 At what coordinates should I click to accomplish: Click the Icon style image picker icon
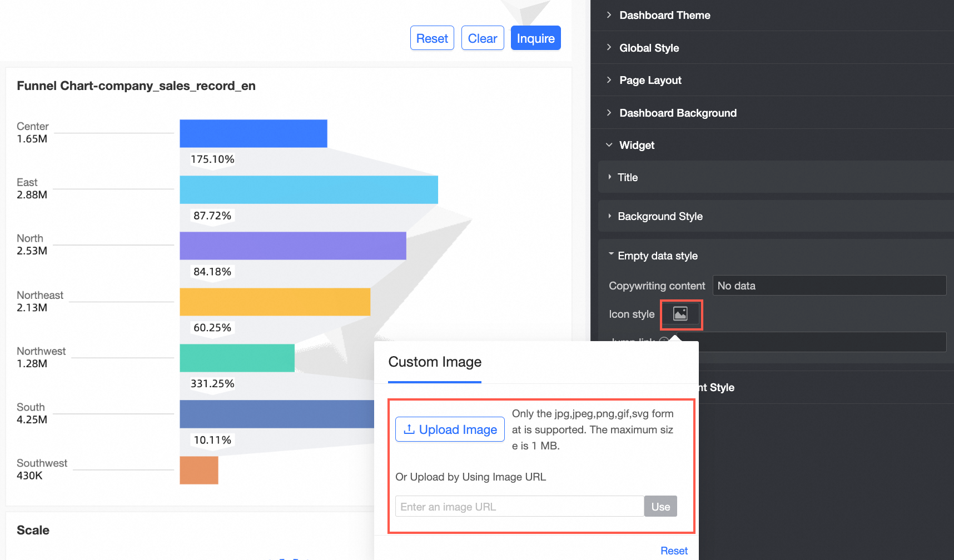(680, 314)
